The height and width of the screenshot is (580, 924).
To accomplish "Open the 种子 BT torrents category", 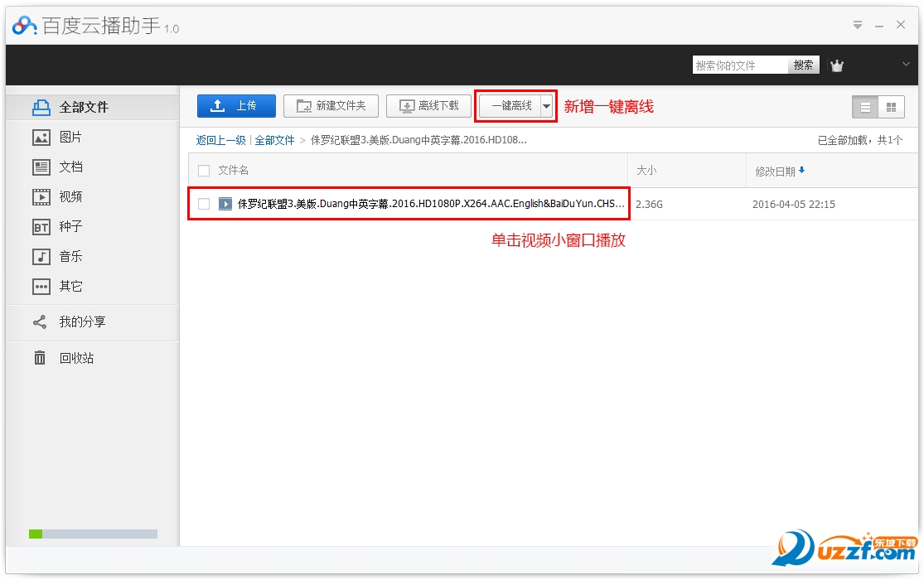I will pyautogui.click(x=70, y=227).
